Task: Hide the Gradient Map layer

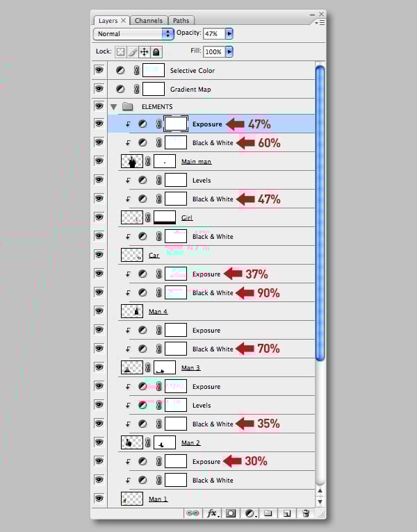Action: pyautogui.click(x=99, y=89)
